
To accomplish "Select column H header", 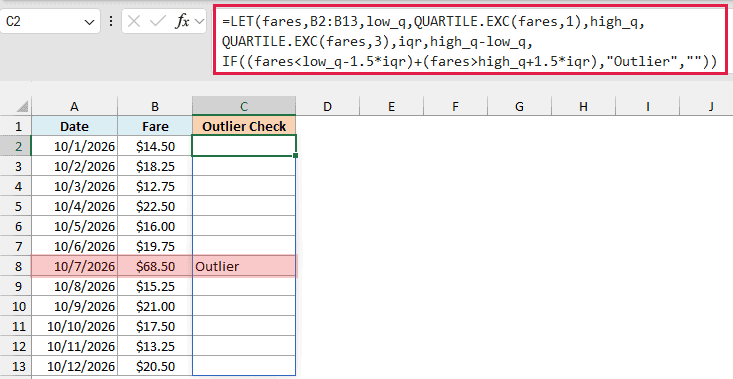I will [583, 107].
